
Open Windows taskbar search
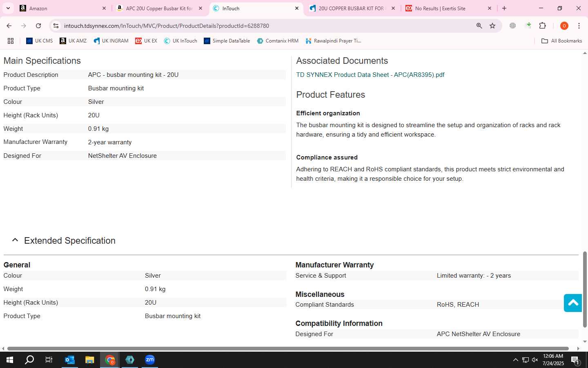click(x=29, y=360)
